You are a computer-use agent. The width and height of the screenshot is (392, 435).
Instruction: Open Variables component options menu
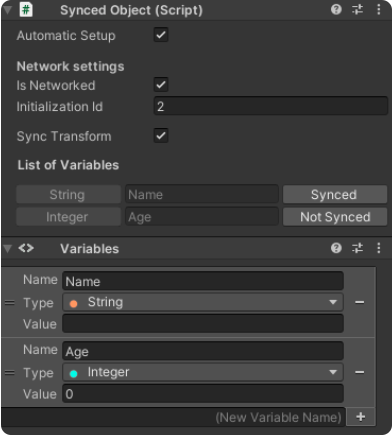pos(379,248)
